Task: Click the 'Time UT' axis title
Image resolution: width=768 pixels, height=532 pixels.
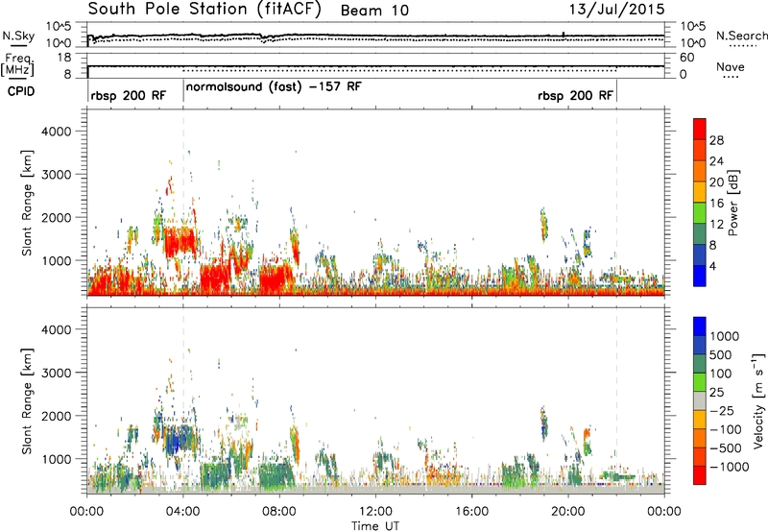Action: 375,526
